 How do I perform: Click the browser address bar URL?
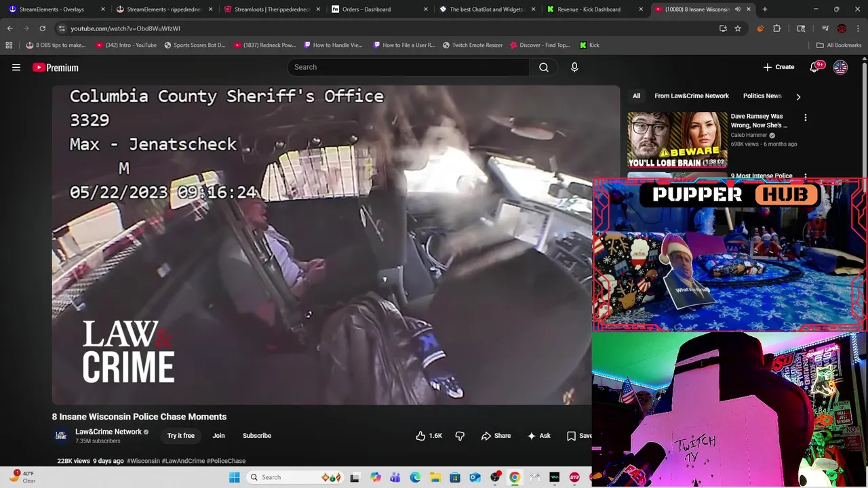(125, 28)
